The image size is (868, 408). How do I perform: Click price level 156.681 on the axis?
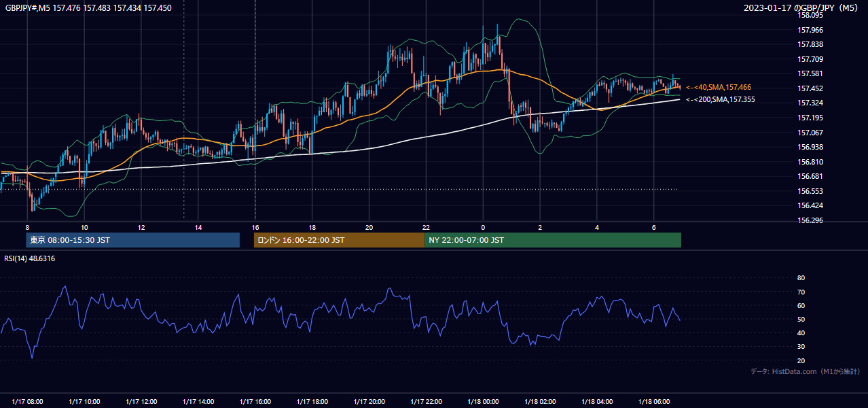pyautogui.click(x=810, y=176)
